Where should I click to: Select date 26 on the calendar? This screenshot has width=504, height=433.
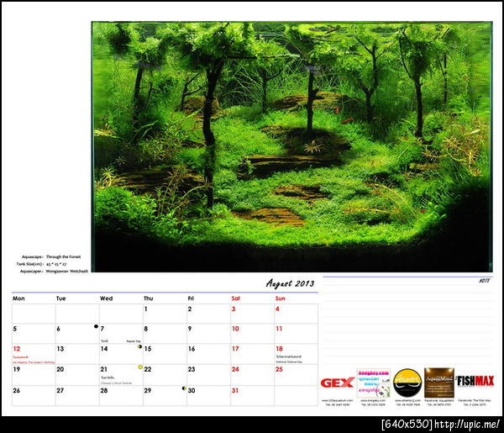[x=17, y=391]
